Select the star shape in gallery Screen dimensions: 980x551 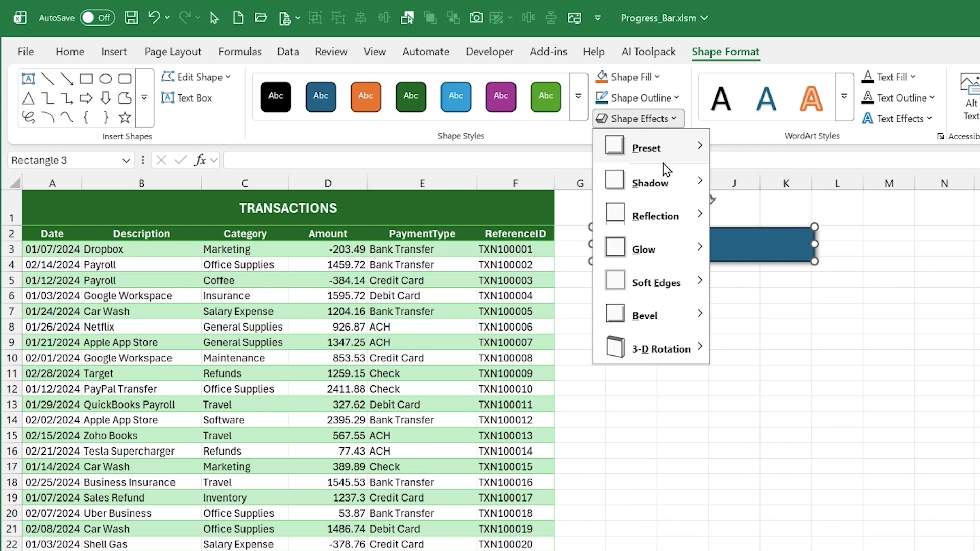(x=125, y=117)
